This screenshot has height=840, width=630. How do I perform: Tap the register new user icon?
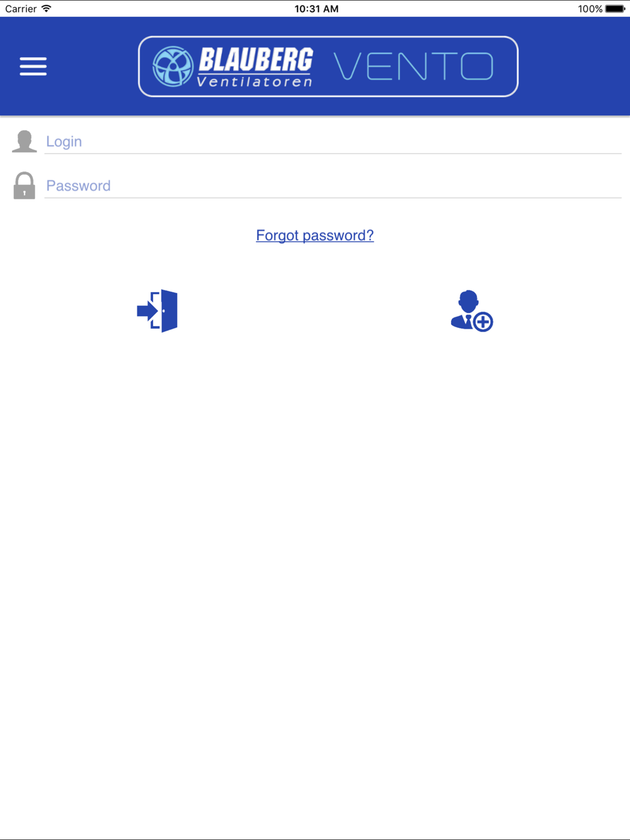point(472,310)
